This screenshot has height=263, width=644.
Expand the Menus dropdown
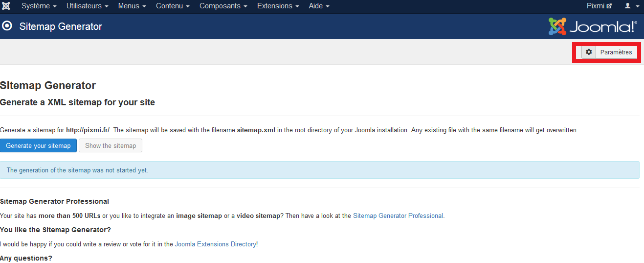[x=132, y=6]
